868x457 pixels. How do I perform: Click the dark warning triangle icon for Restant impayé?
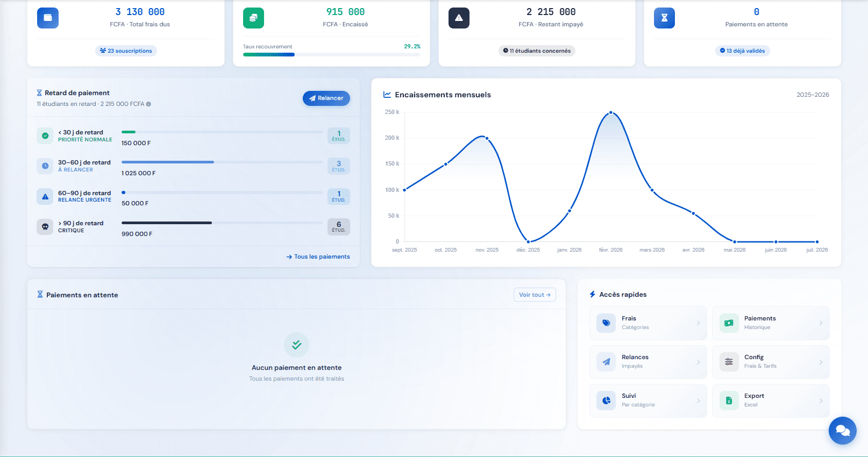coord(459,18)
